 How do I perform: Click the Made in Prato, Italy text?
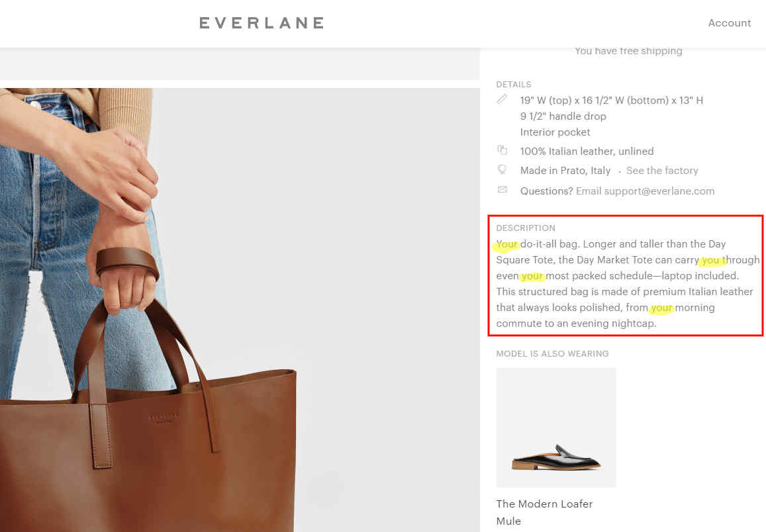[x=565, y=170]
